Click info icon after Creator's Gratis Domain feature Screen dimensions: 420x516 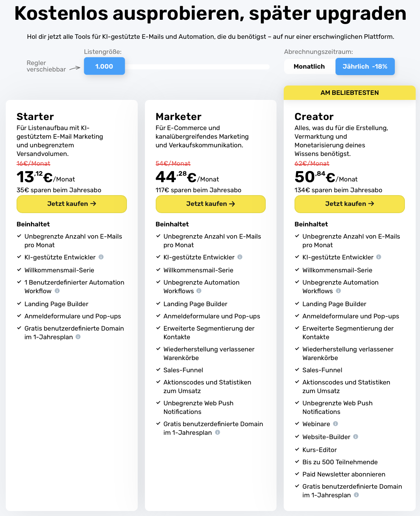click(356, 495)
